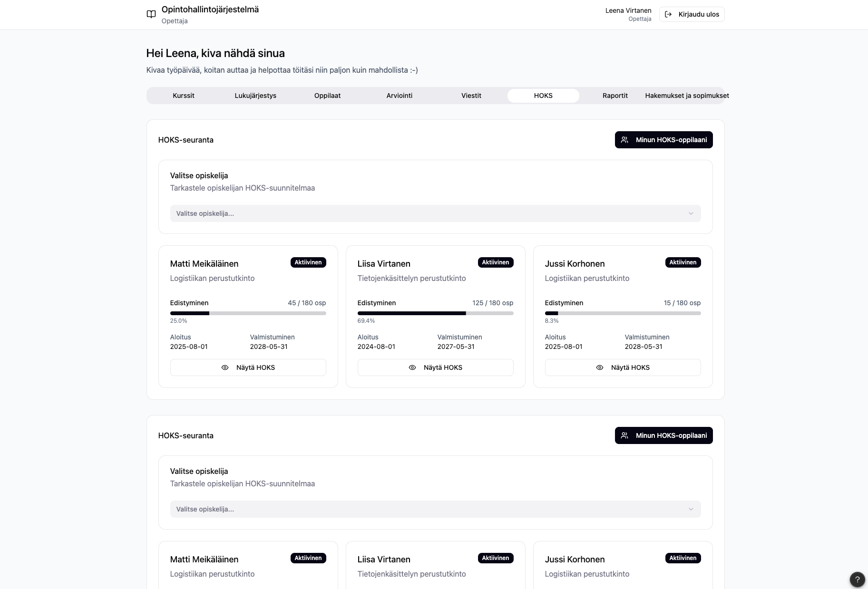
Task: Open the second Valitse opiskelija dropdown
Action: click(x=435, y=509)
